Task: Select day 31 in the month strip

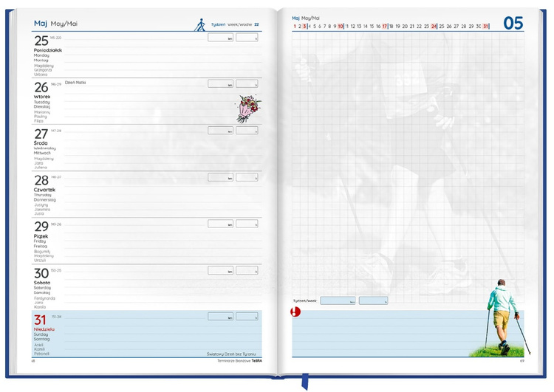Action: [485, 27]
